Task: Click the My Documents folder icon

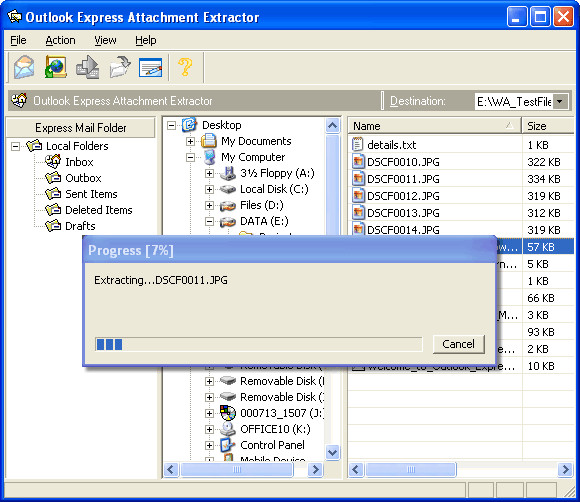Action: [209, 141]
